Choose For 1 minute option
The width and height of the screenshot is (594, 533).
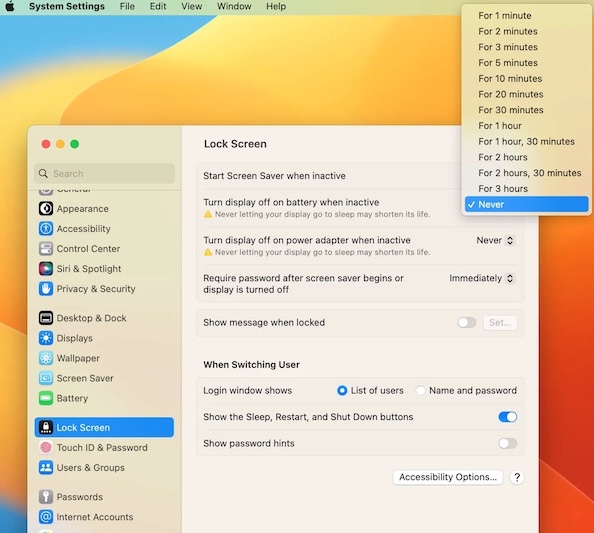tap(527, 16)
